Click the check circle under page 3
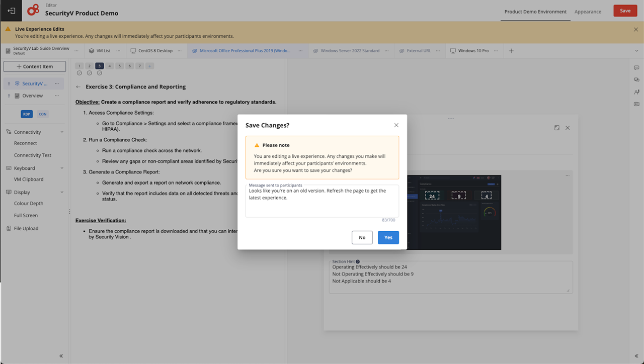Image resolution: width=644 pixels, height=364 pixels. 99,73
